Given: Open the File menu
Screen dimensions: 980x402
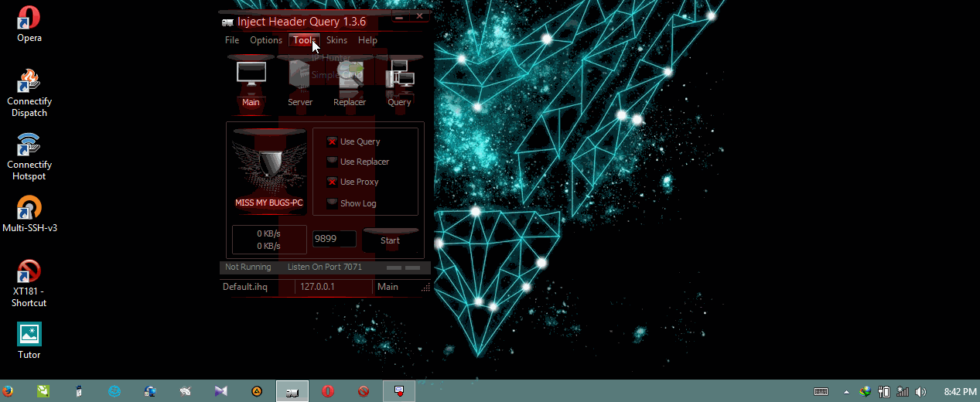Looking at the screenshot, I should tap(232, 40).
